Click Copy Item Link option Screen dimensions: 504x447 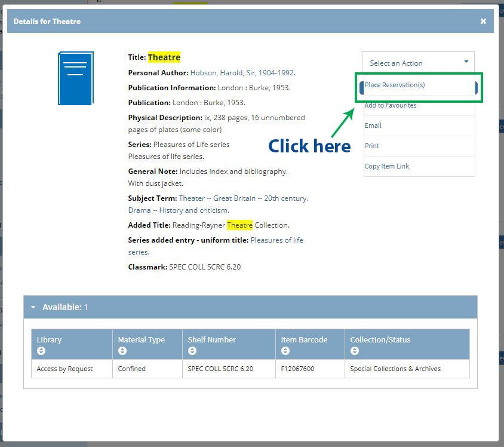(x=387, y=166)
